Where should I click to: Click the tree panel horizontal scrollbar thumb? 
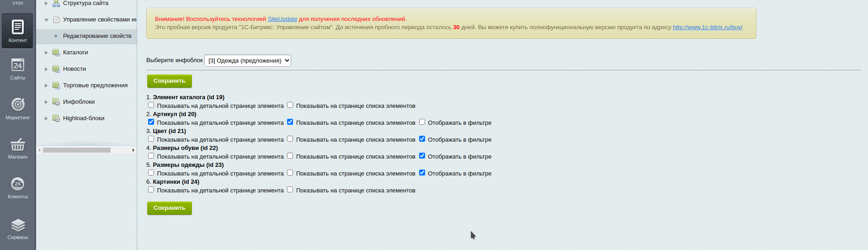click(77, 150)
